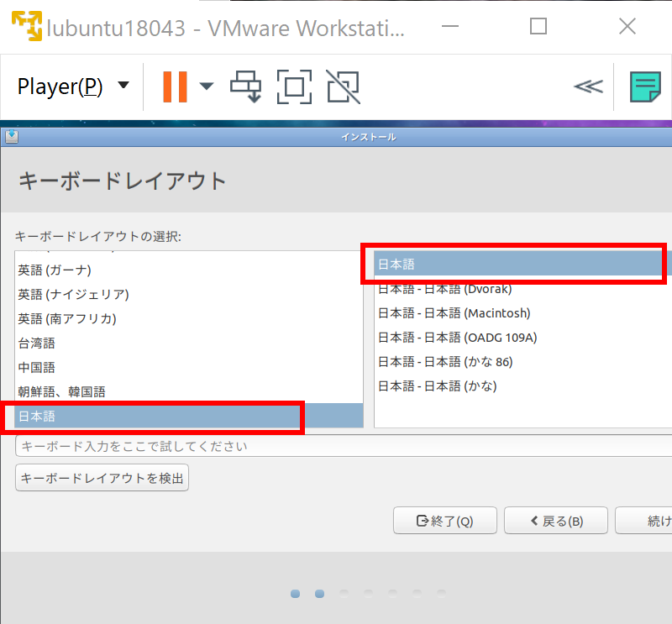Select 日本語 in the left layout list

click(188, 416)
